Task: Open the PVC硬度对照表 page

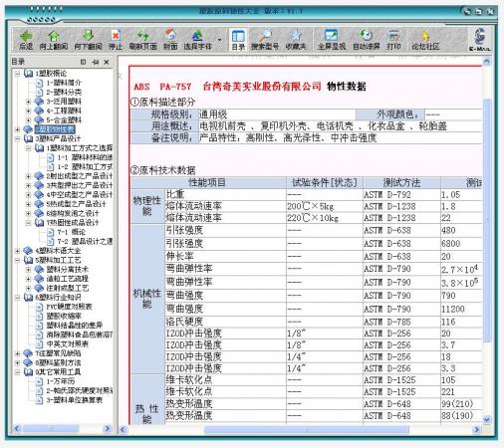Action: point(69,307)
